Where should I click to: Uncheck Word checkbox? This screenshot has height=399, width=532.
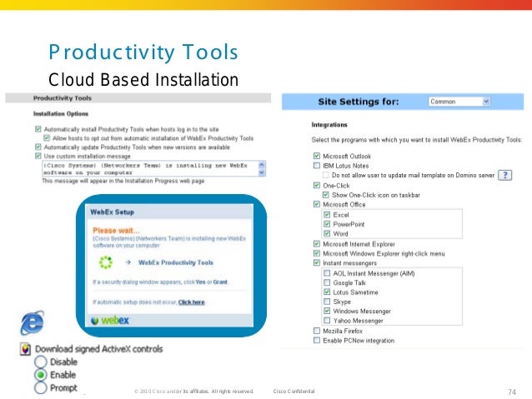tap(327, 233)
